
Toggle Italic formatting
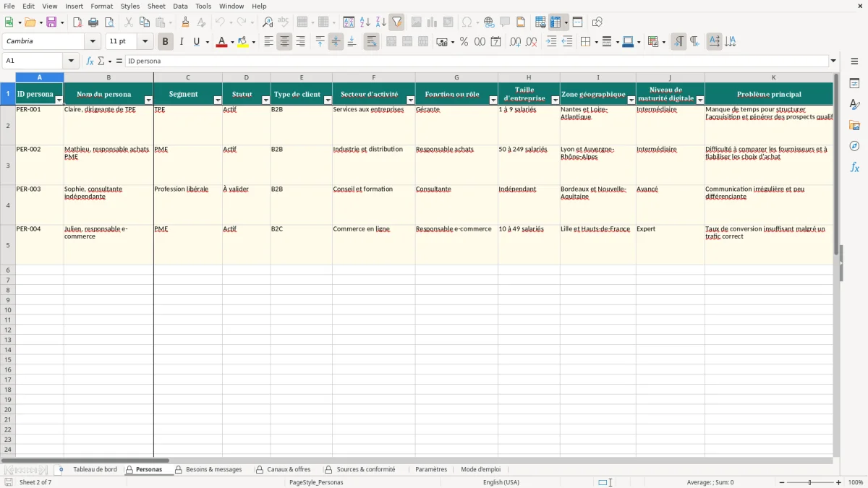pos(181,42)
